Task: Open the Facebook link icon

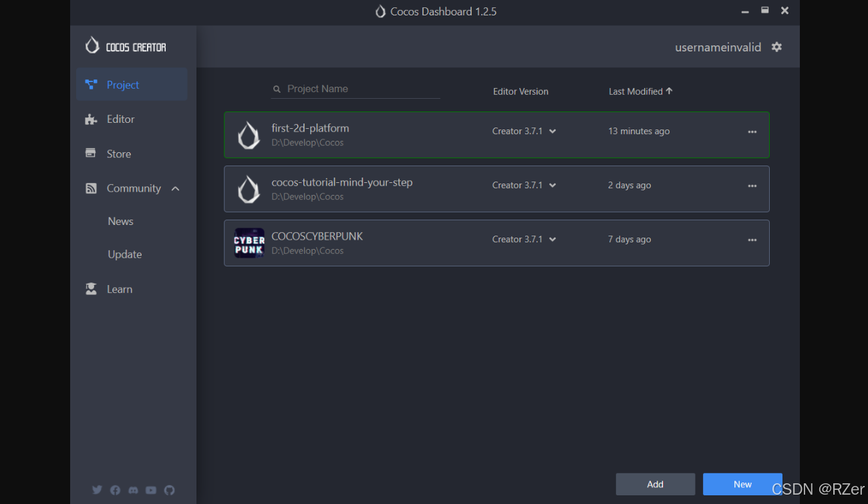Action: (115, 490)
